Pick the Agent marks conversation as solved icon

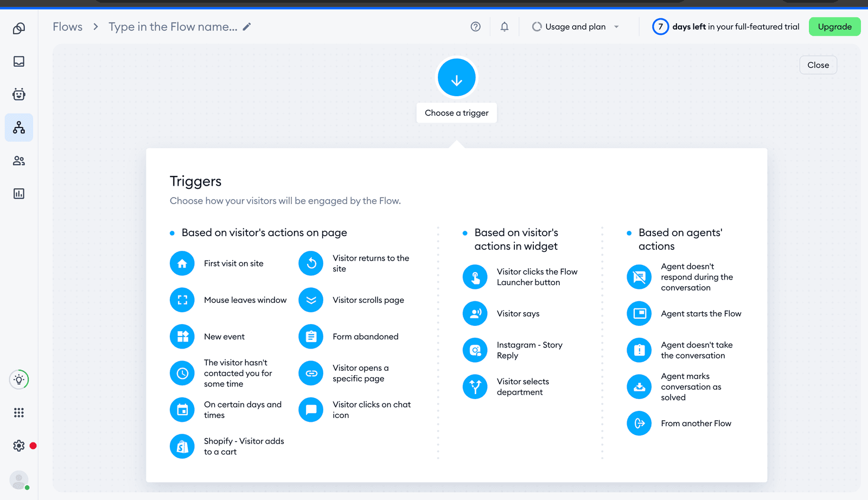pyautogui.click(x=639, y=387)
